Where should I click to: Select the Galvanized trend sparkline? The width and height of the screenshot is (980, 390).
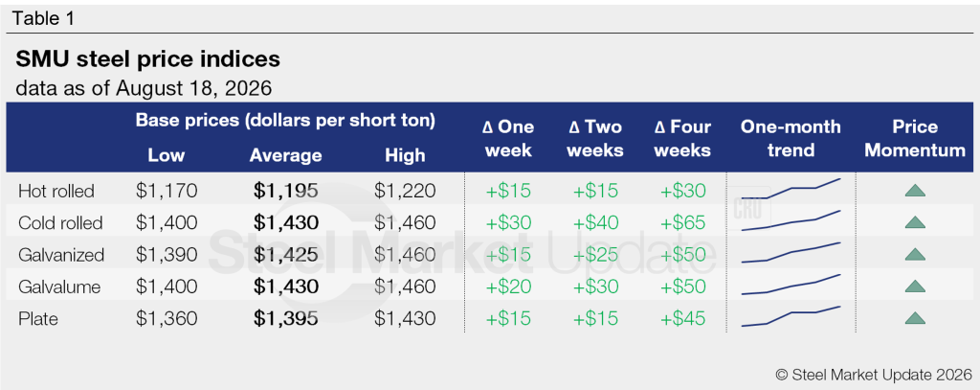791,252
